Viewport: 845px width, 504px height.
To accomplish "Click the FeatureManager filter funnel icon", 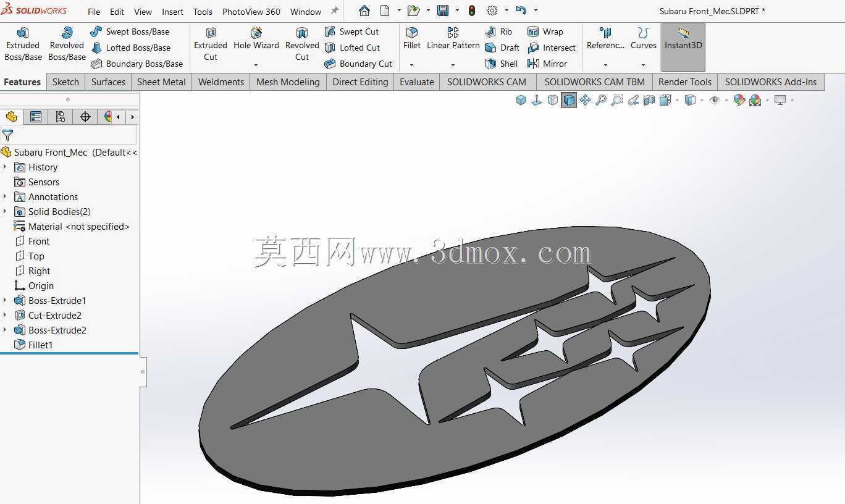I will [x=8, y=135].
